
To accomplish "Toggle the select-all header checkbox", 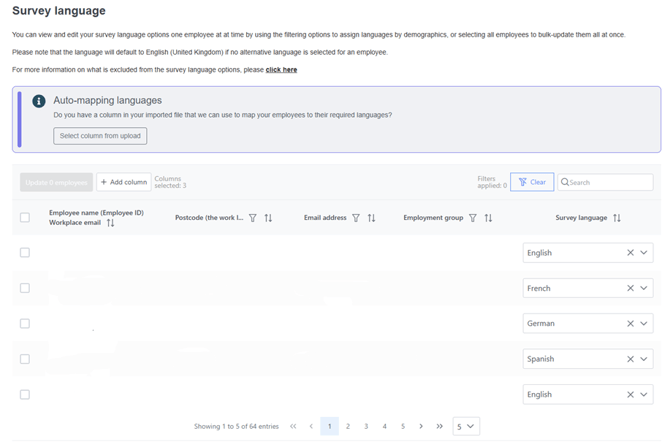I will tap(25, 217).
